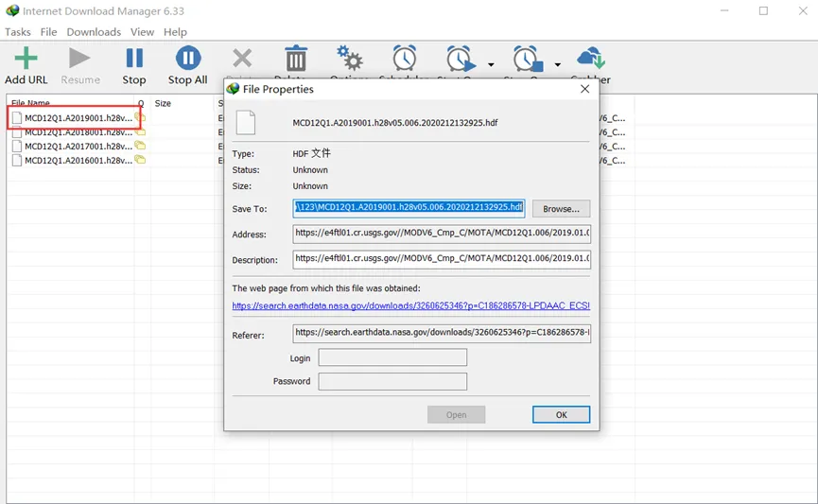Click the Password input field

(x=392, y=381)
